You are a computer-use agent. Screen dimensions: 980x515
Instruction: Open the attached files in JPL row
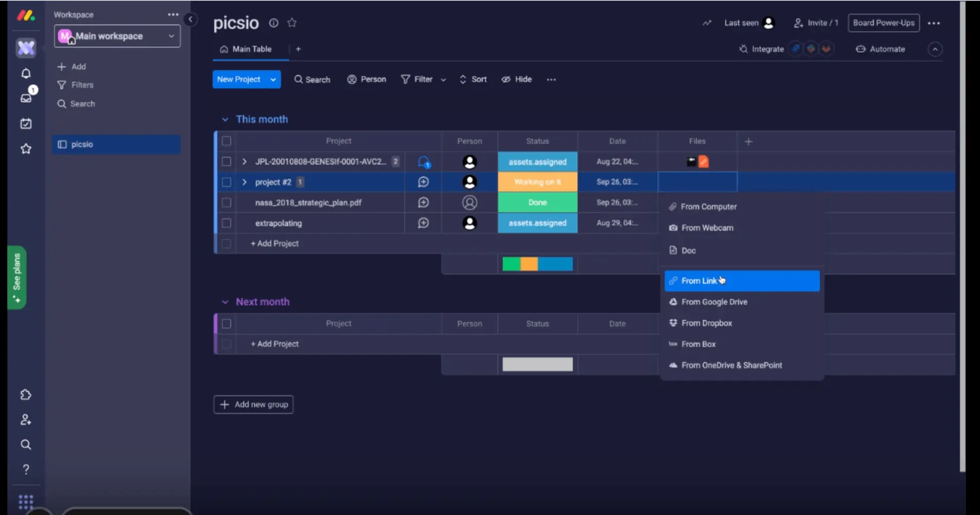(697, 162)
